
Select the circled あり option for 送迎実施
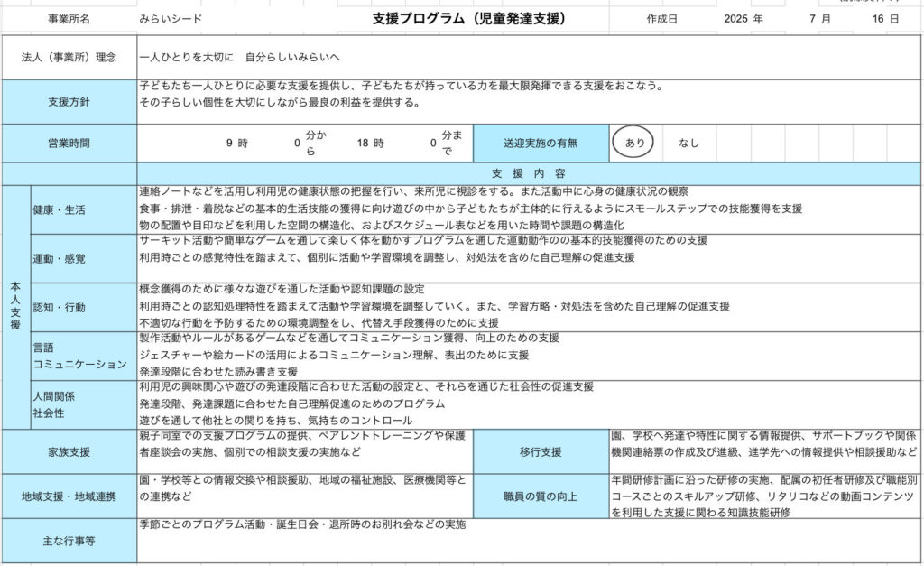pos(633,142)
